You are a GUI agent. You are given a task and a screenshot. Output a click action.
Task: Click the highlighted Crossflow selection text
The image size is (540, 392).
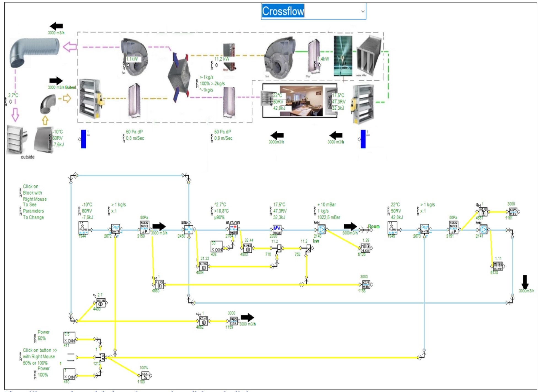(283, 11)
